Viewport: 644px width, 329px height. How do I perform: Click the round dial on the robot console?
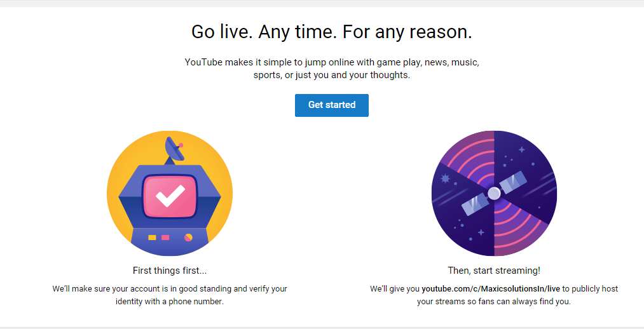pos(188,238)
